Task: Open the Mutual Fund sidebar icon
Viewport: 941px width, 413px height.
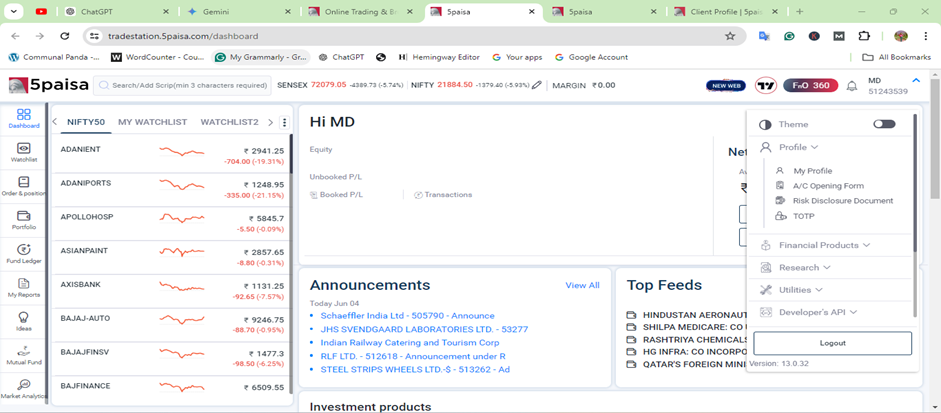Action: 23,355
